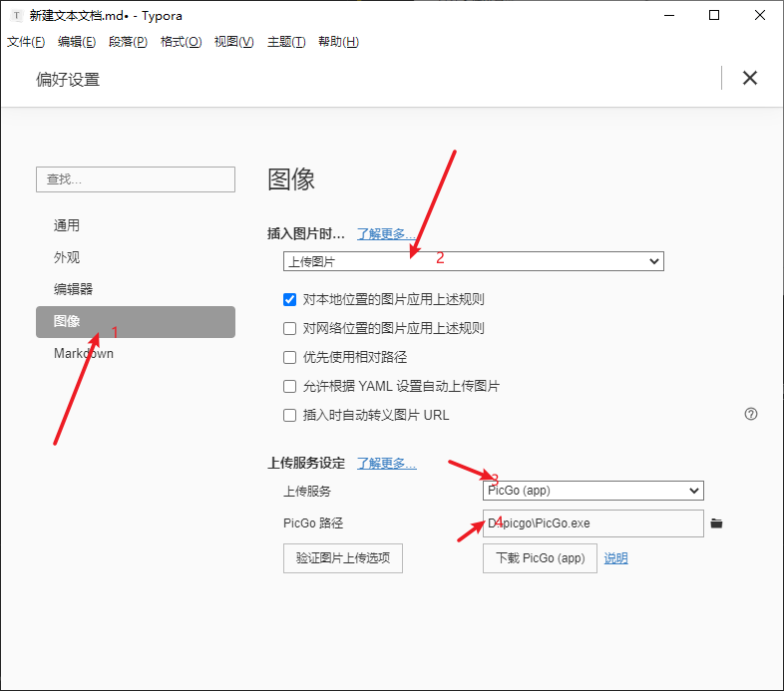Open 了解更多 link beside 插入图片时
784x691 pixels.
pos(386,233)
